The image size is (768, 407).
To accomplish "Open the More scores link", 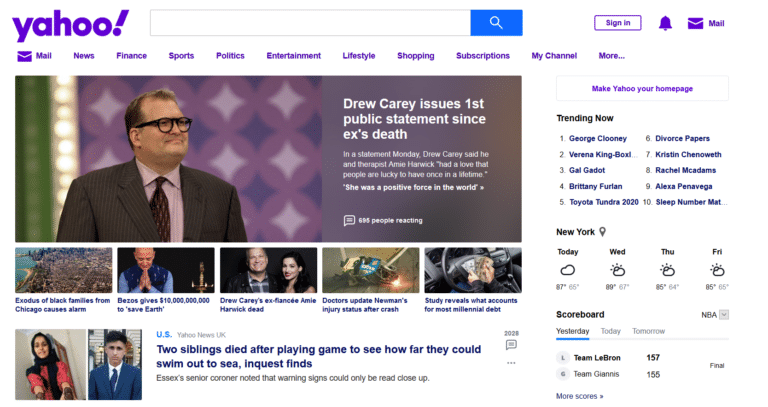I will pyautogui.click(x=579, y=396).
